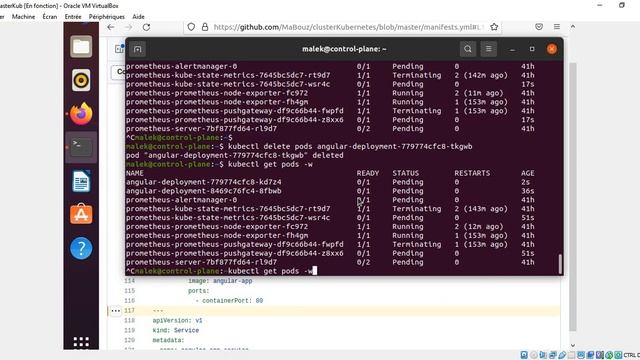Screen dimensions: 640x360
Task: Minimize the VirtualBox window
Action: (x=600, y=5)
